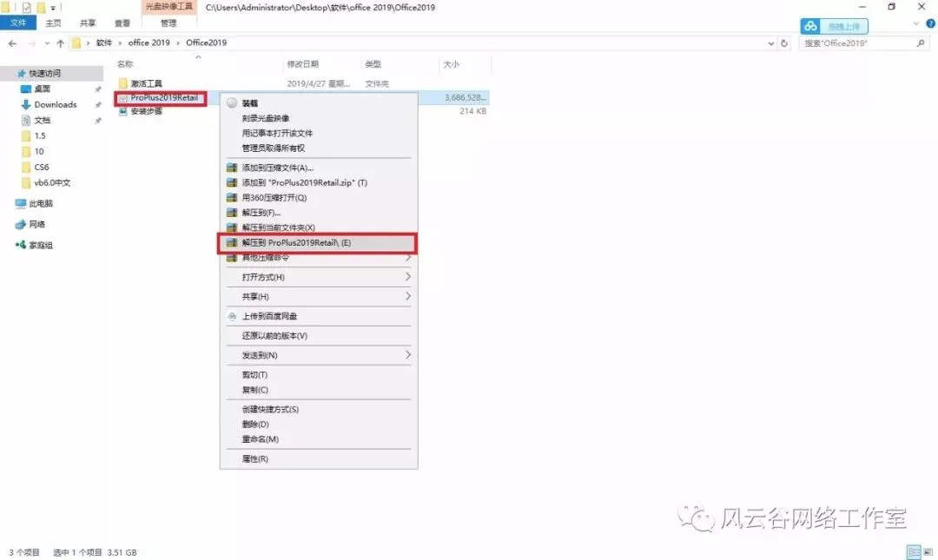Expand 共享(H) submenu
Screen dimensions: 938x560
pyautogui.click(x=318, y=297)
